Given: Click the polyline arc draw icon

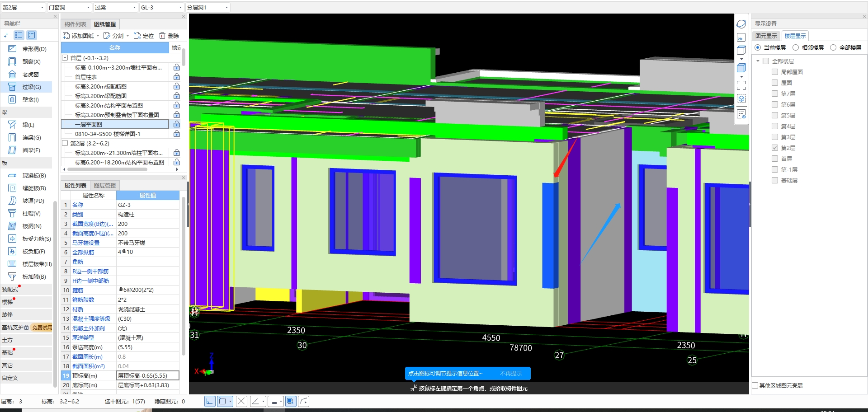Looking at the screenshot, I should (x=303, y=401).
